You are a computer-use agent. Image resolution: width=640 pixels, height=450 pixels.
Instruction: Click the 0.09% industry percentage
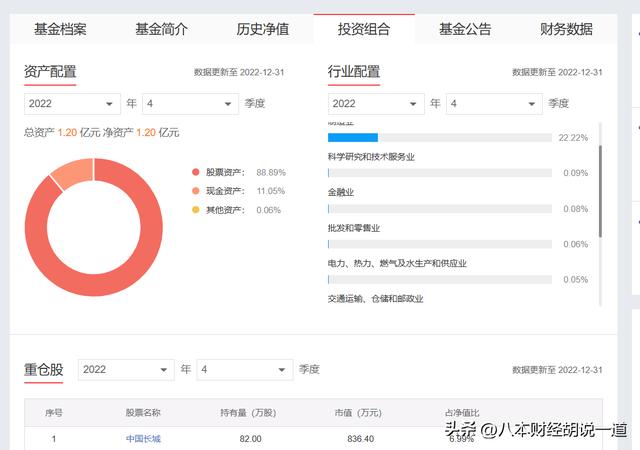coord(576,173)
